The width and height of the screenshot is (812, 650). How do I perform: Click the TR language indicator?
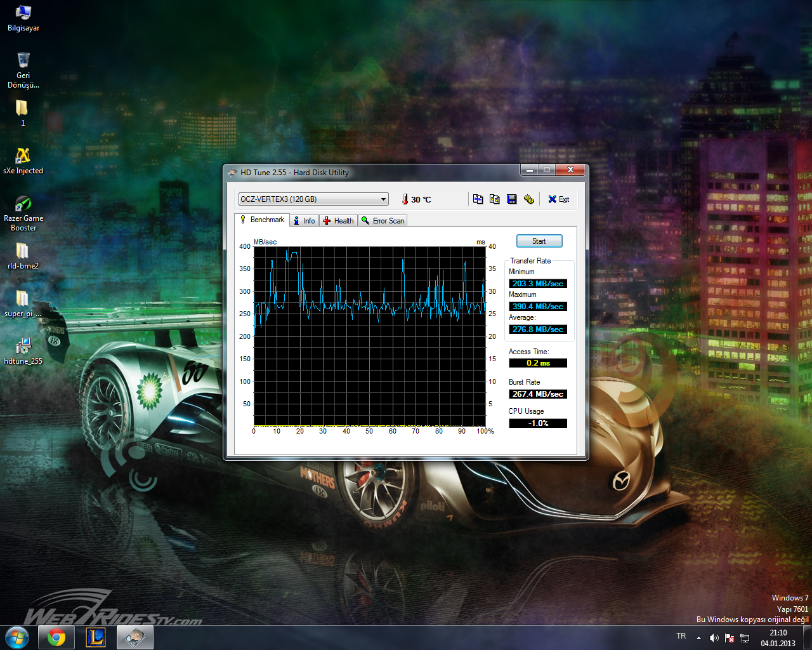681,636
